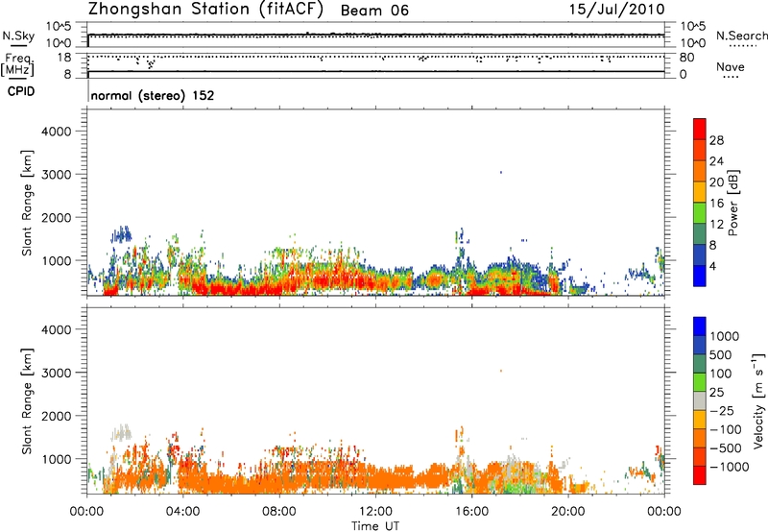Image resolution: width=768 pixels, height=532 pixels.
Task: Click the 'Velocity [m s⁻¹]' color bar title
Action: (758, 401)
